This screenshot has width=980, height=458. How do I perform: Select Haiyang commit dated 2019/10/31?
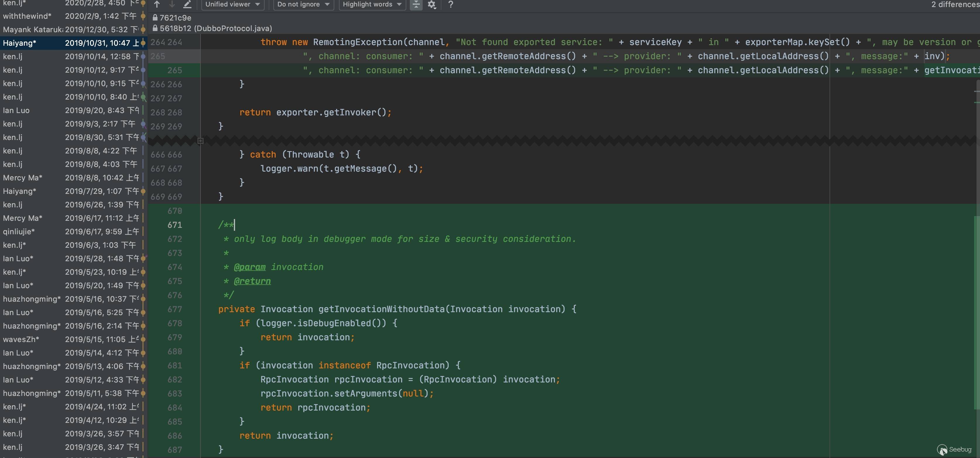[x=74, y=43]
